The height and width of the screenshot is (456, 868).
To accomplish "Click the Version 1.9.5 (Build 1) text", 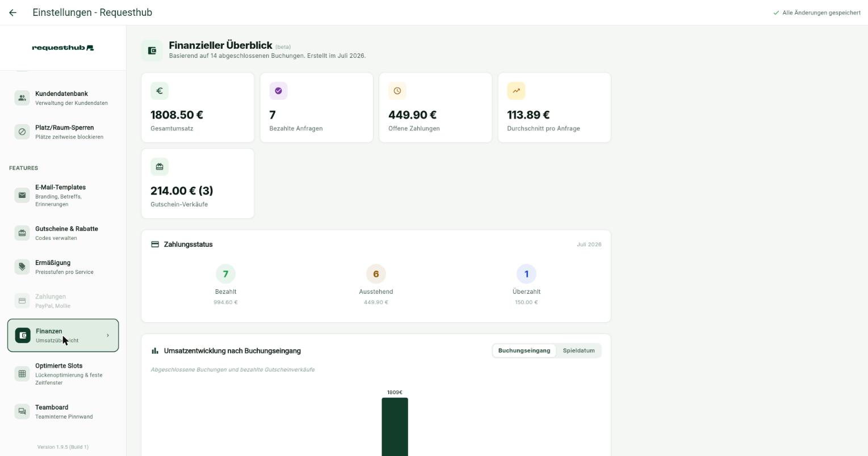I will click(63, 447).
